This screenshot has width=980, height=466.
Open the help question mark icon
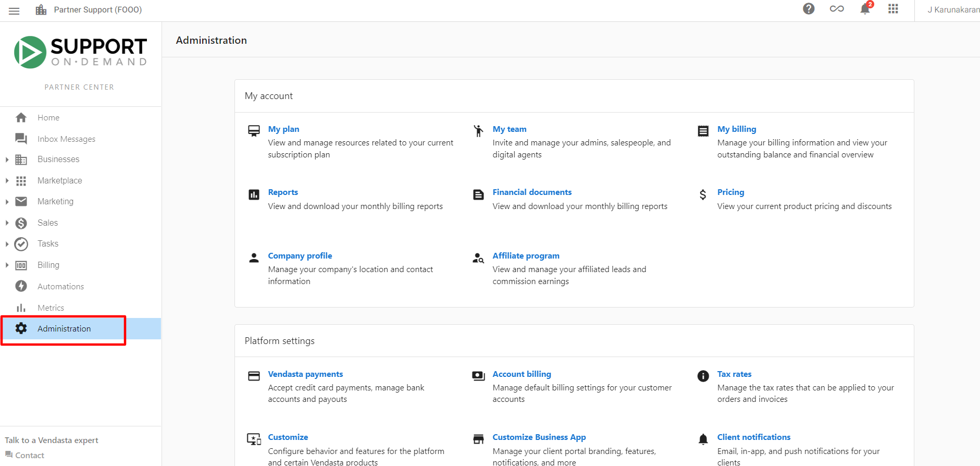[809, 9]
